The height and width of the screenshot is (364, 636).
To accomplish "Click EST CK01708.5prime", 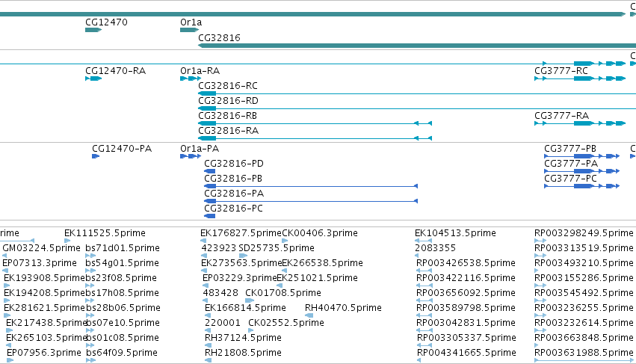I will (x=283, y=293).
